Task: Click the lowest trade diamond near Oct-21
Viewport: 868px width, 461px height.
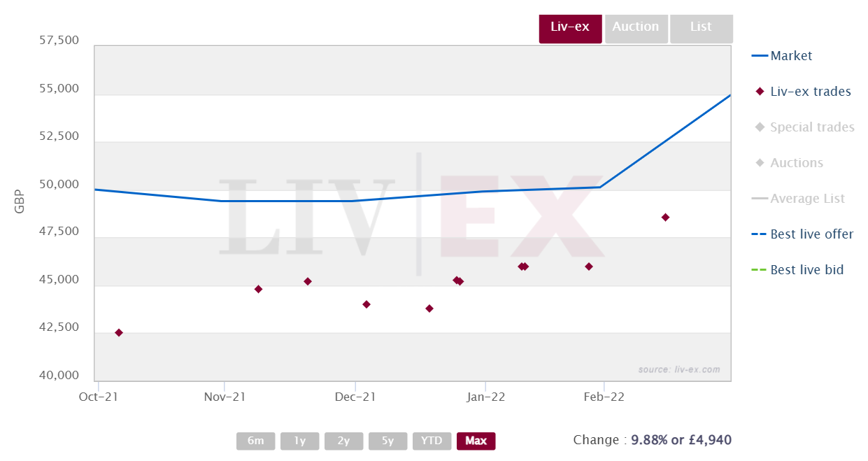Action: [119, 332]
